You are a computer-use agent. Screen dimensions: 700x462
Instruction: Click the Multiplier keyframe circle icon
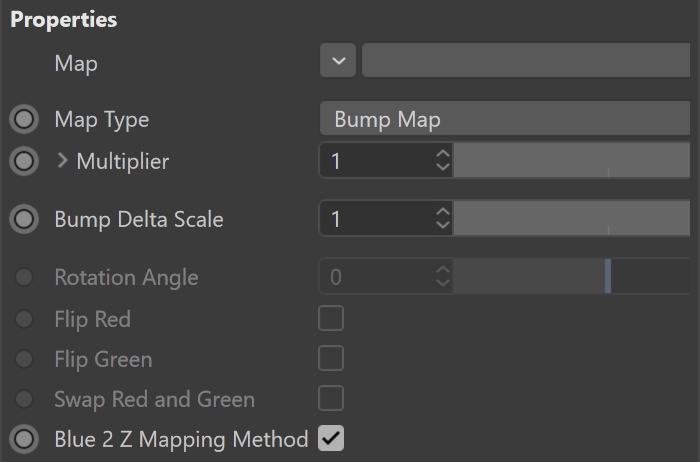[24, 161]
